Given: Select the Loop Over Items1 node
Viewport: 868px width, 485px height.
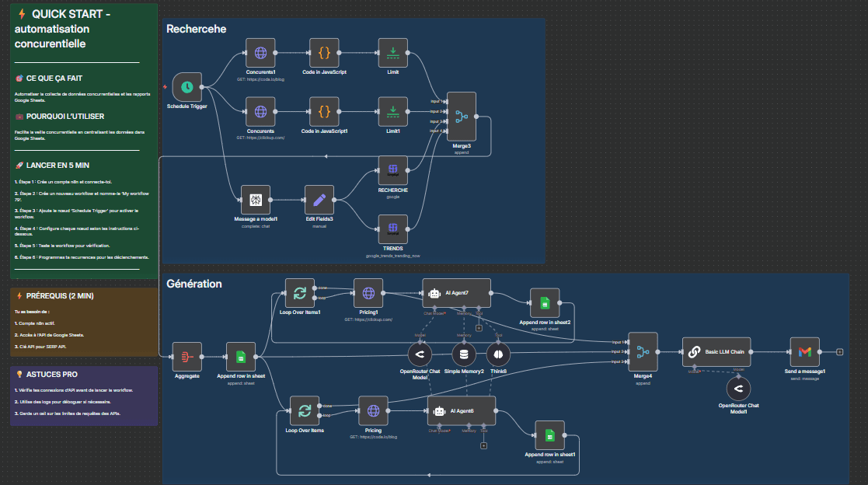Looking at the screenshot, I should pos(300,294).
